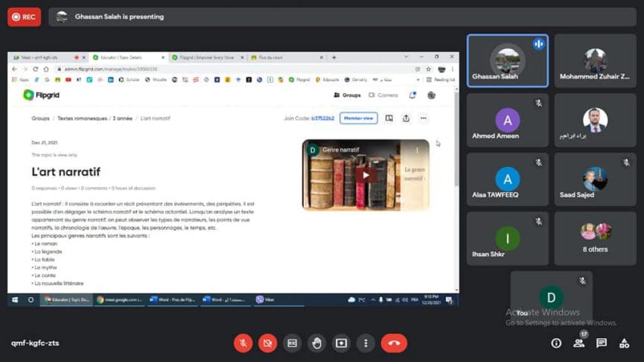
Task: Open Flipgrid topic's three-dot options menu
Action: [x=423, y=118]
